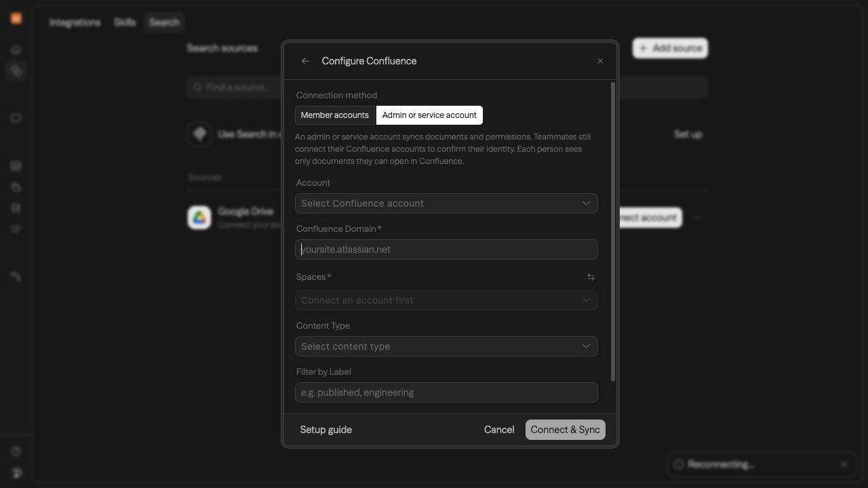Image resolution: width=868 pixels, height=488 pixels.
Task: Select Member accounts connection method
Action: (x=335, y=115)
